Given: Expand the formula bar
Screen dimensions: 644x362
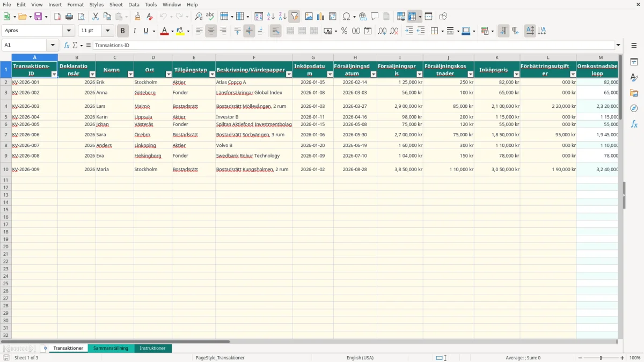Looking at the screenshot, I should [618, 46].
